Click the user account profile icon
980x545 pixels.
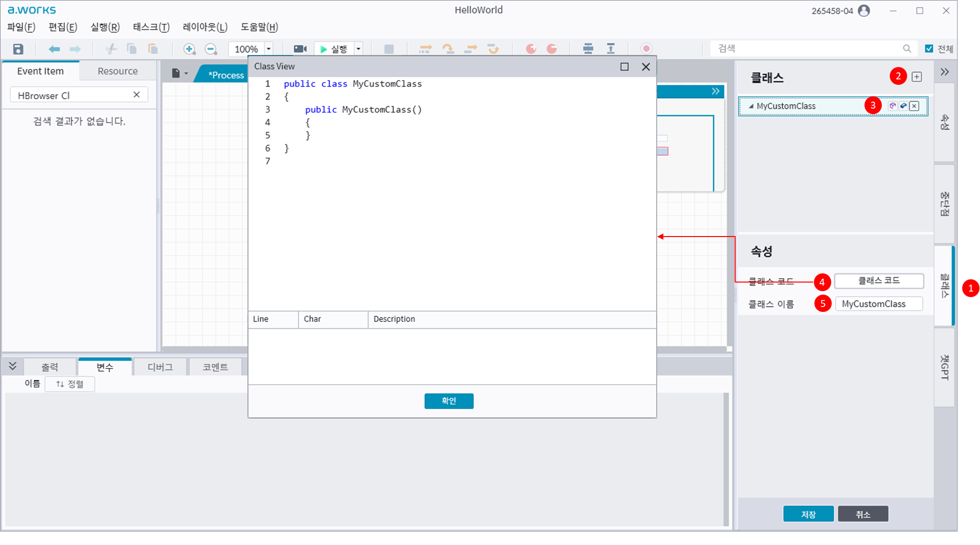tap(864, 10)
